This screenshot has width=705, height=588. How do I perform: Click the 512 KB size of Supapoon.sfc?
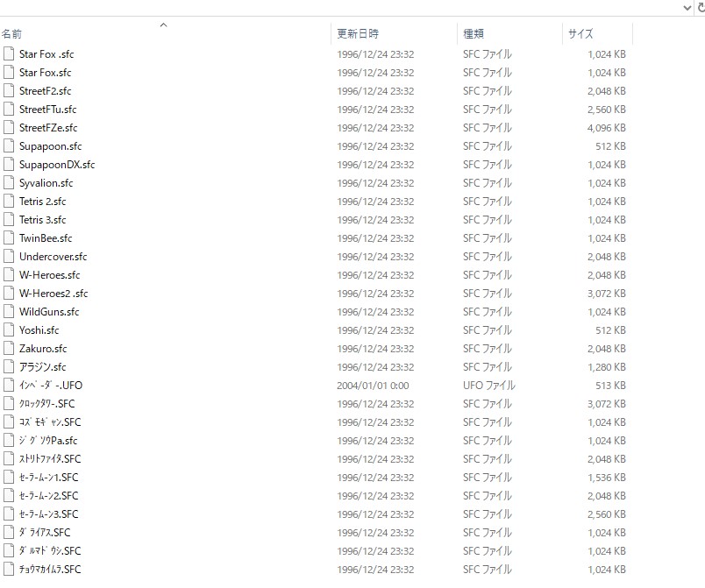[x=610, y=146]
